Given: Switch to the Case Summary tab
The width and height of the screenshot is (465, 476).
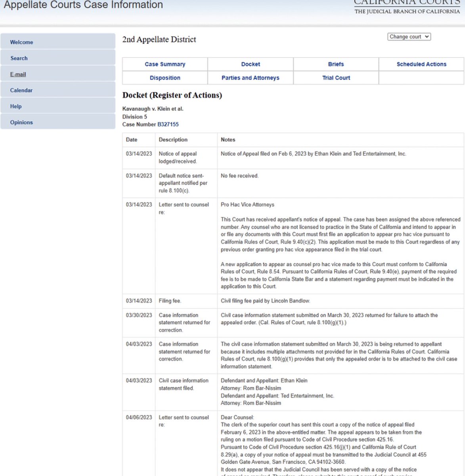Looking at the screenshot, I should pyautogui.click(x=165, y=64).
